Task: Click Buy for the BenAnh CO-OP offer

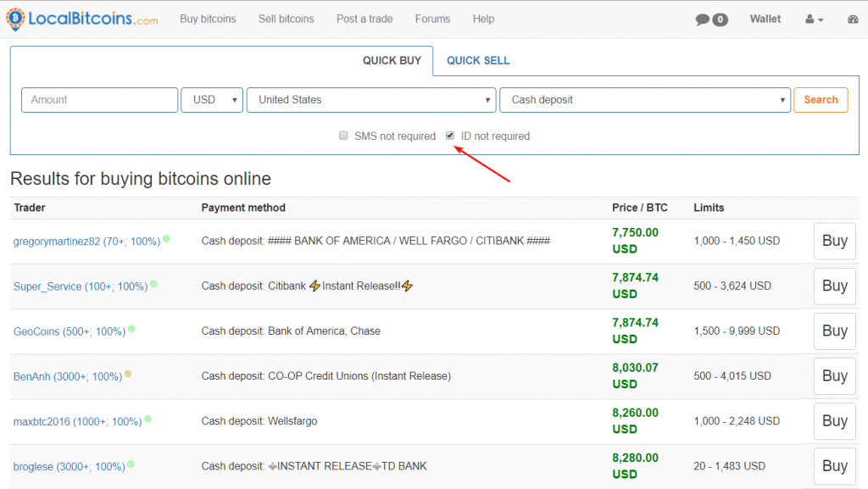Action: point(835,376)
